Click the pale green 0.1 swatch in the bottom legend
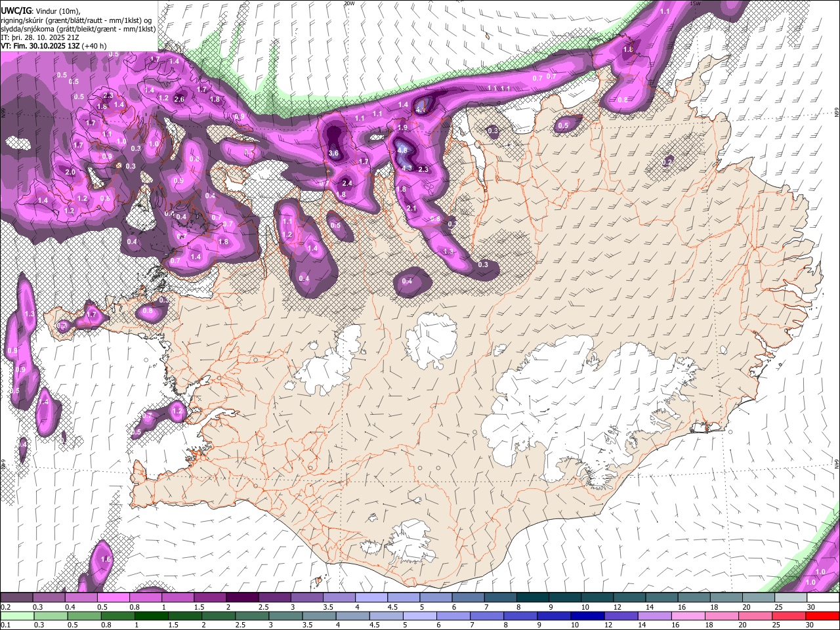840x630 pixels. pos(16,616)
